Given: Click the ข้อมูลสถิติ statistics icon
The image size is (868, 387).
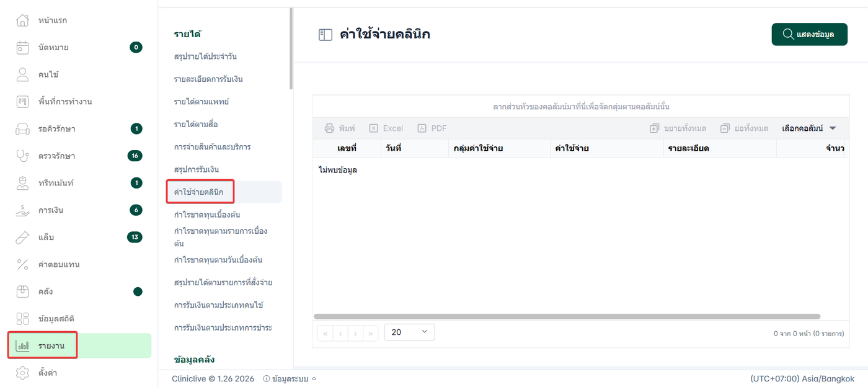Looking at the screenshot, I should click(22, 319).
